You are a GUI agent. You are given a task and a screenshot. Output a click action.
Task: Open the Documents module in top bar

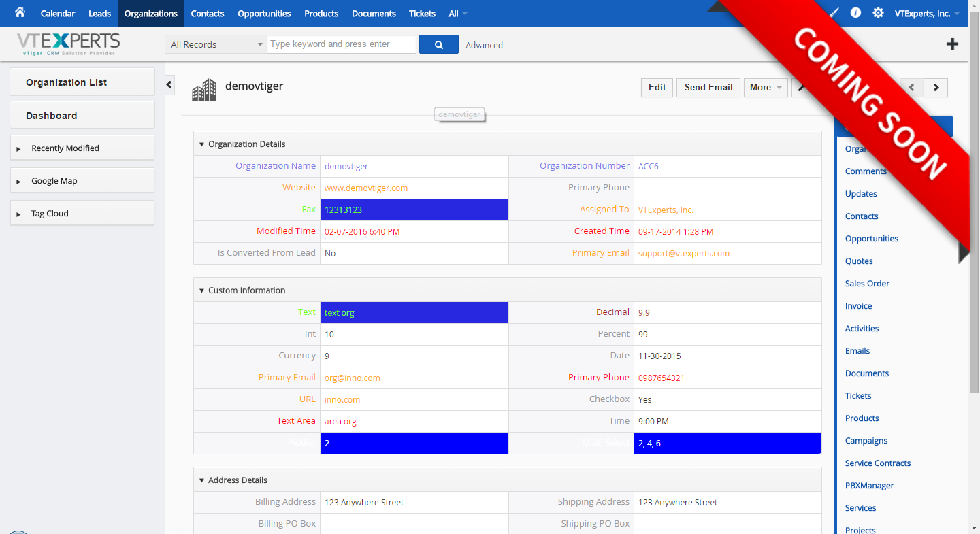374,14
